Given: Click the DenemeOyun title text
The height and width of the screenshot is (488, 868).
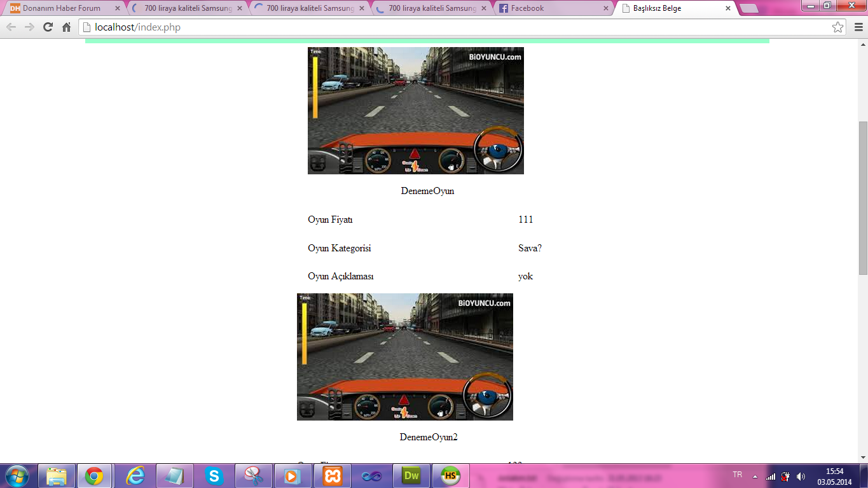Looking at the screenshot, I should click(427, 191).
